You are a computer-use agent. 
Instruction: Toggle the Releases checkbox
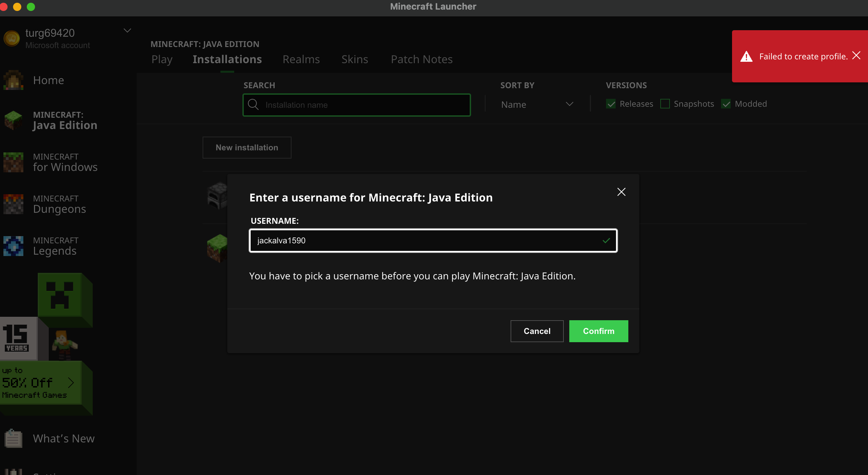[611, 104]
